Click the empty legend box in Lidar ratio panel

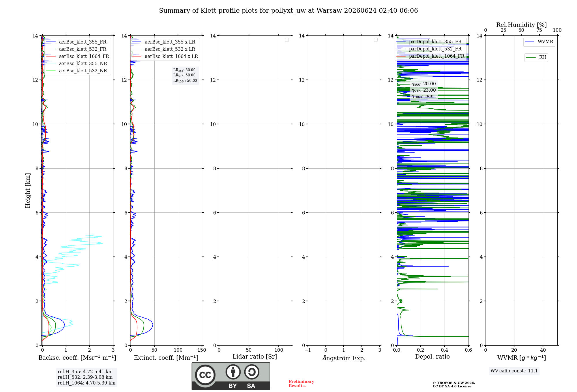(287, 40)
